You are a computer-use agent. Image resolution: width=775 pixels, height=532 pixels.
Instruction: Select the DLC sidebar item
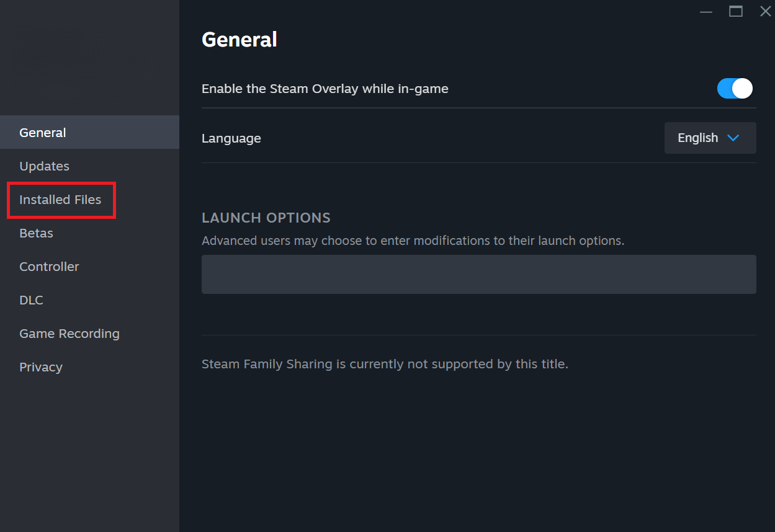[x=31, y=300]
